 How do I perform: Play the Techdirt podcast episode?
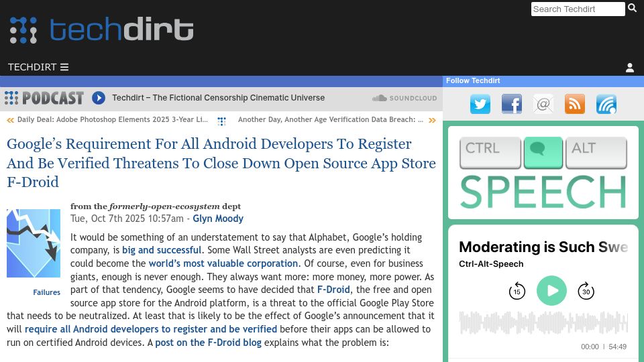pyautogui.click(x=99, y=98)
